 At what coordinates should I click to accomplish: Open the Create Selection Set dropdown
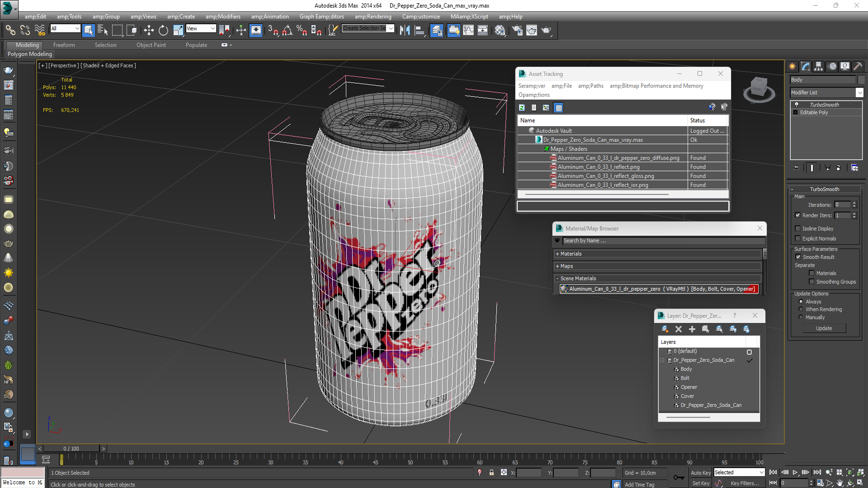391,28
